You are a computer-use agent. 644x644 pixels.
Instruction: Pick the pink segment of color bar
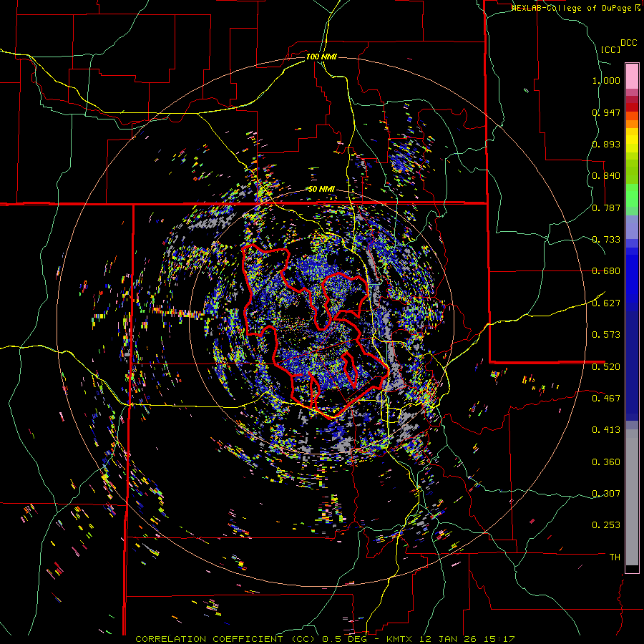point(632,76)
